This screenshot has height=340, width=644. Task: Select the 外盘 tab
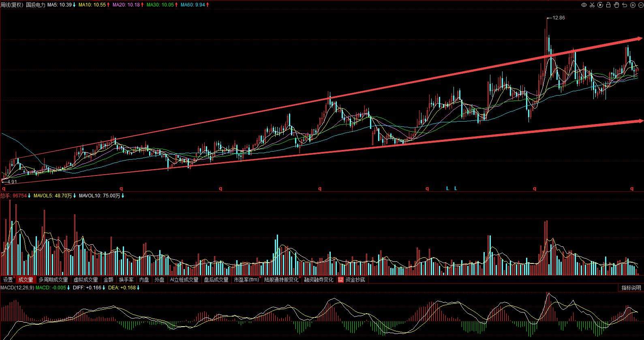coord(160,280)
